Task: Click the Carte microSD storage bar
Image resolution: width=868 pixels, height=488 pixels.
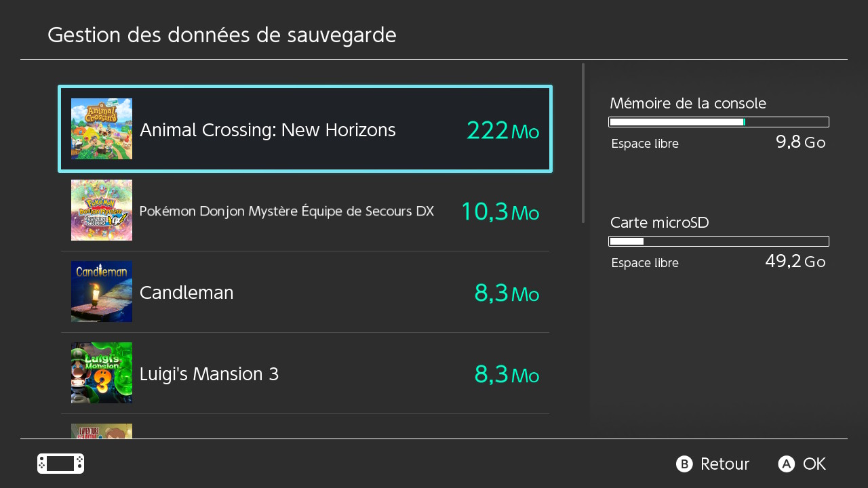Action: 719,241
